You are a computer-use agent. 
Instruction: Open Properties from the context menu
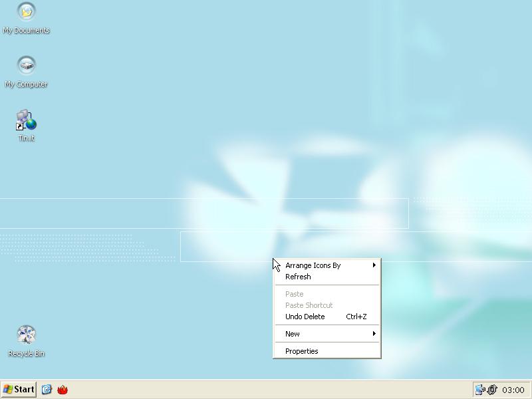click(x=327, y=351)
